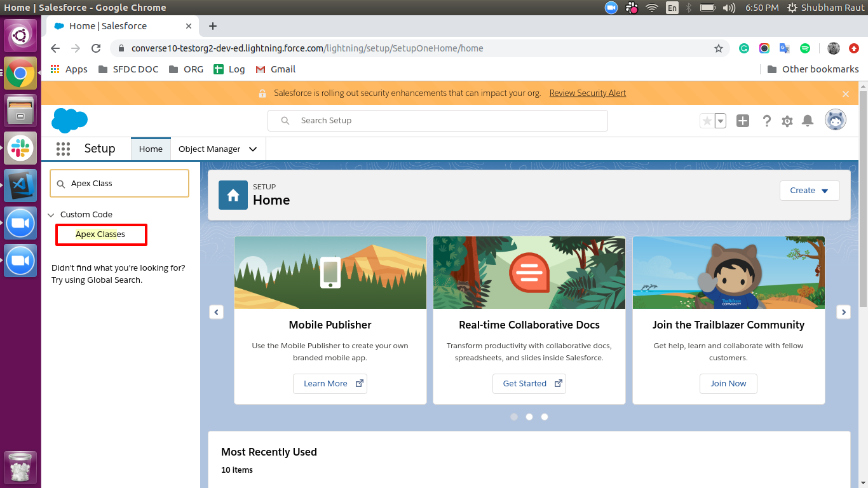Viewport: 868px width, 488px height.
Task: Open the notifications bell
Action: pyautogui.click(x=808, y=121)
